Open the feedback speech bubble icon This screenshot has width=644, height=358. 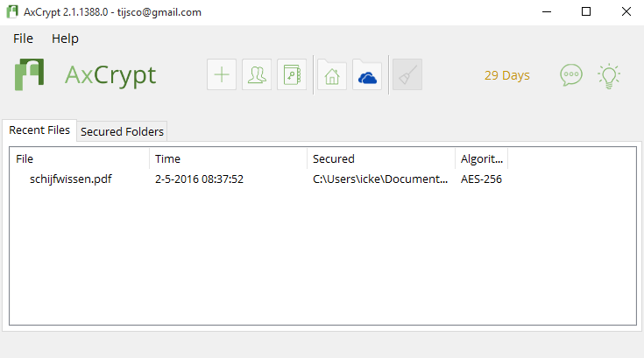click(571, 75)
